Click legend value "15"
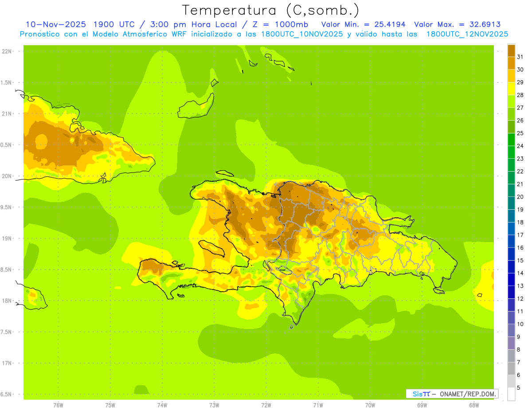 click(x=520, y=260)
